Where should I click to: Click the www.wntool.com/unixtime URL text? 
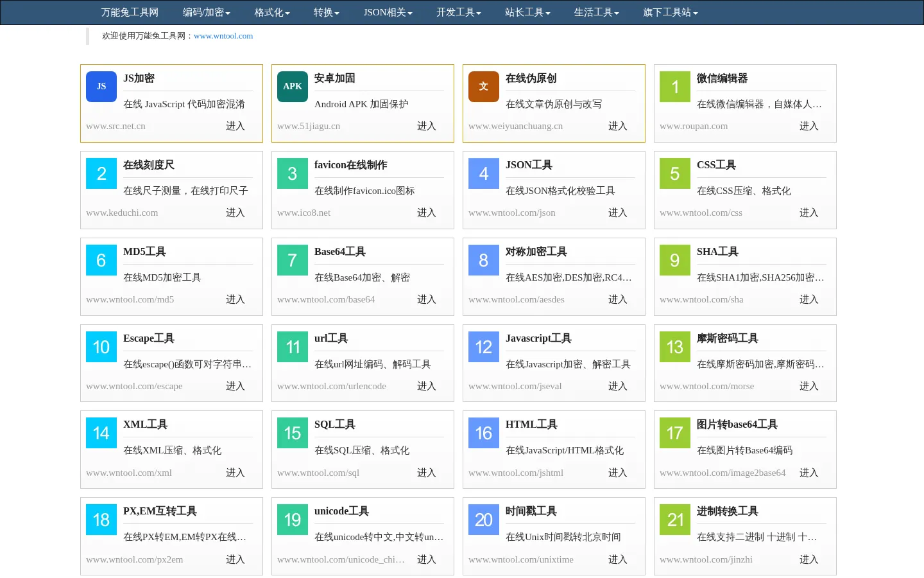coord(521,559)
